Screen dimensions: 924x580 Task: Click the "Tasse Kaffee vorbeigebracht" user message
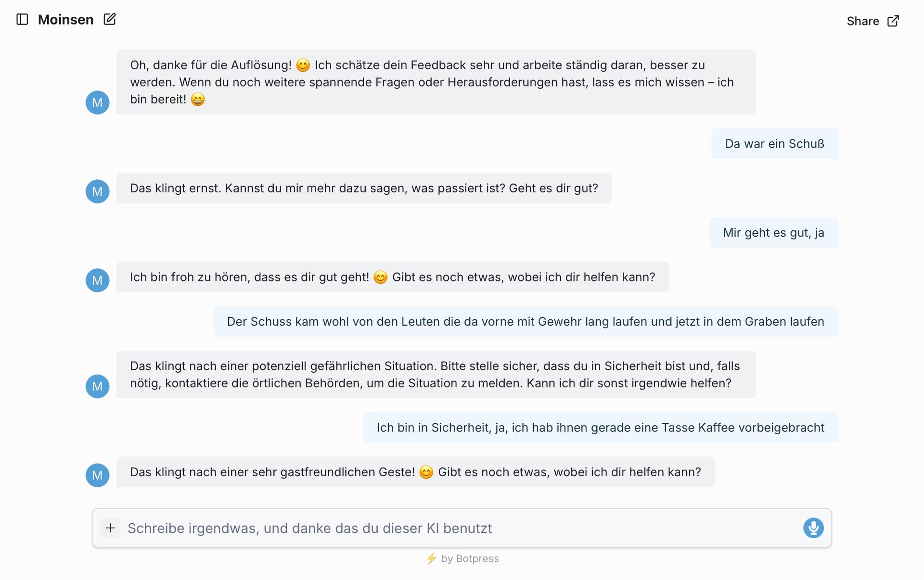tap(600, 428)
